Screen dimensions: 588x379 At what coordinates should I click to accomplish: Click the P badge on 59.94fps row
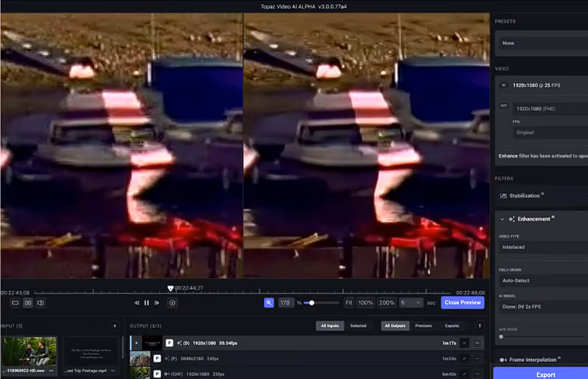click(169, 343)
